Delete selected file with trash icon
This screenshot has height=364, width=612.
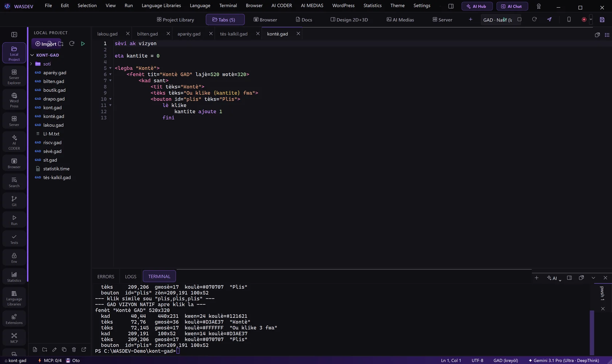click(74, 349)
